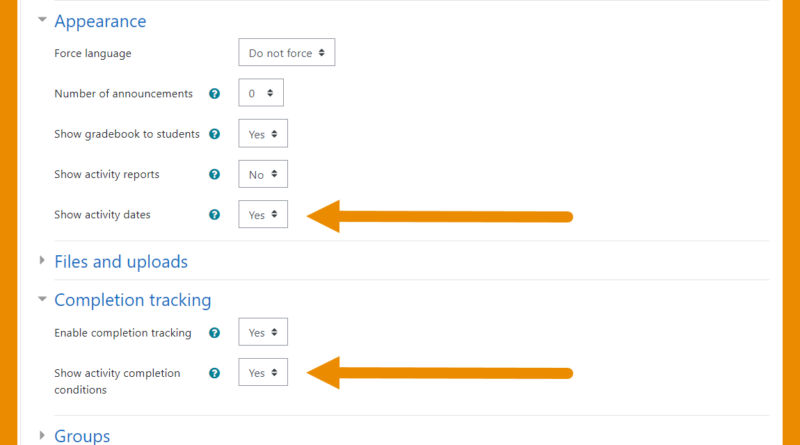
Task: Open the Enable completion tracking dropdown
Action: (x=263, y=332)
